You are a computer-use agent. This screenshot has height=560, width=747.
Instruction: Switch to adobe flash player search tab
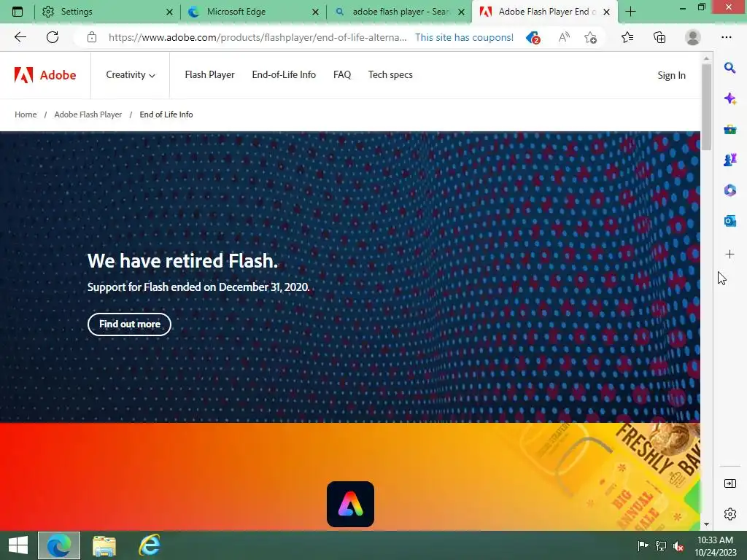(x=399, y=12)
